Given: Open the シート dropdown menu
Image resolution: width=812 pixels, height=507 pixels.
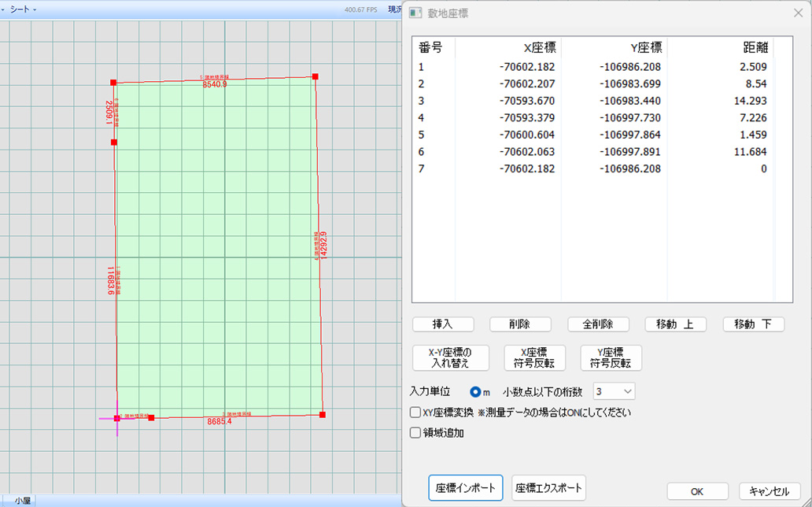Looking at the screenshot, I should point(23,9).
